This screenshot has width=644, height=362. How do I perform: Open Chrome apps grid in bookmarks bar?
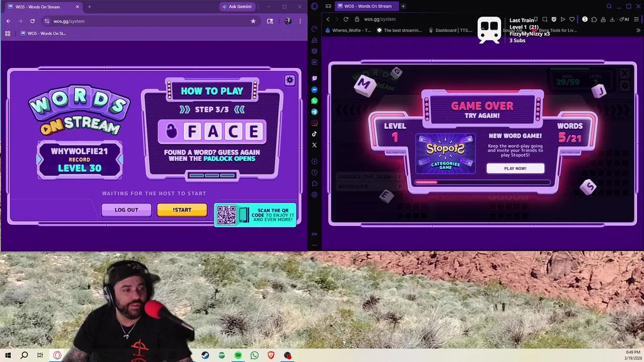point(8,33)
